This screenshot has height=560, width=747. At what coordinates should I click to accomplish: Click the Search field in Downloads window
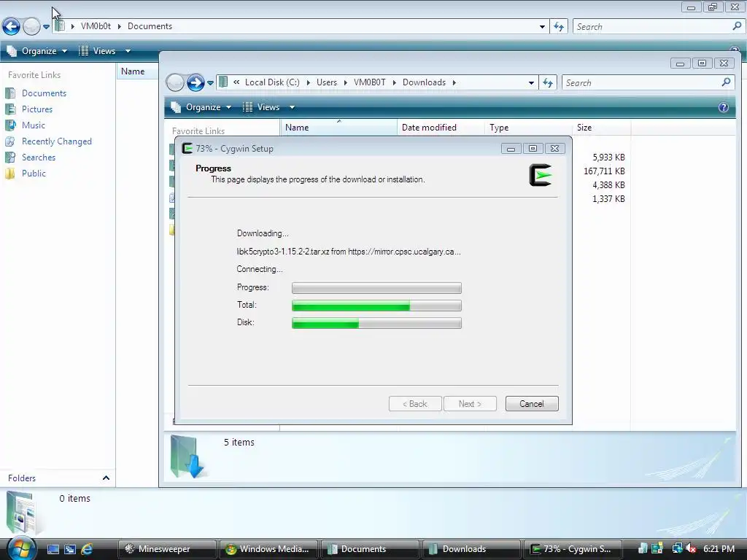point(641,83)
